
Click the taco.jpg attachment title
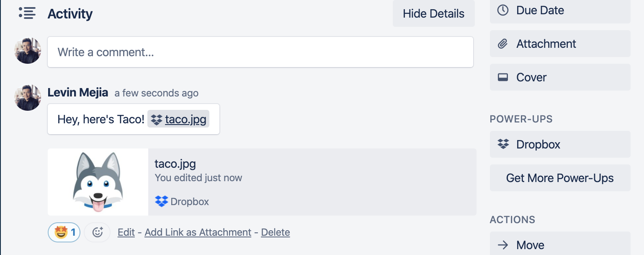[x=175, y=164]
